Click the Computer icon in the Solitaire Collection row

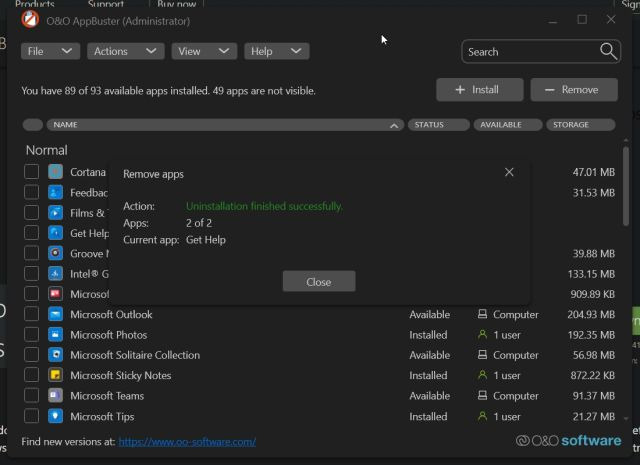tap(482, 355)
